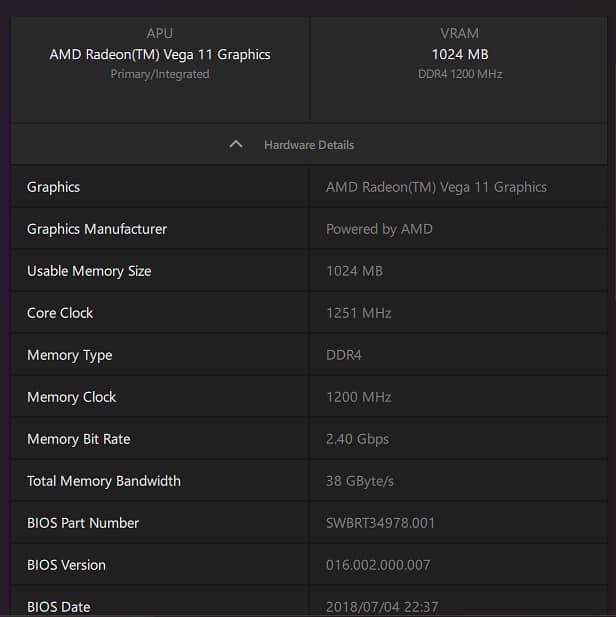The width and height of the screenshot is (616, 617).
Task: Click the 'Graphics Manufacturer' label
Action: click(97, 229)
